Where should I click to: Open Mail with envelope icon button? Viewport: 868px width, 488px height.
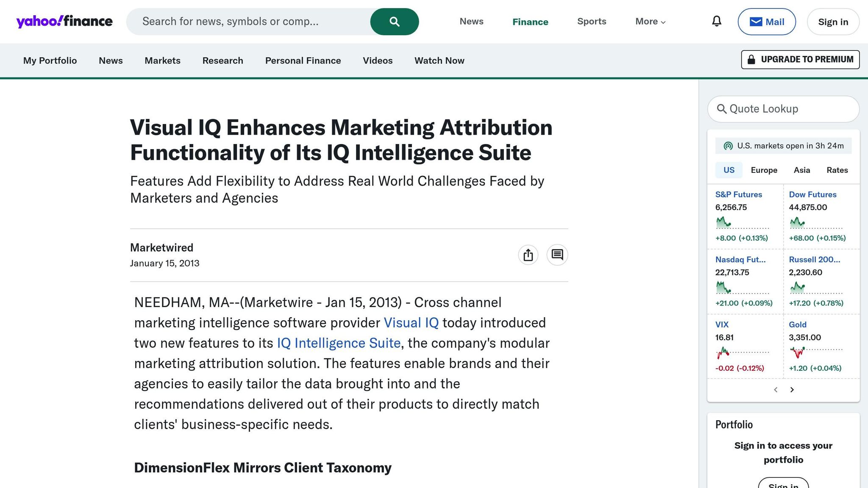pyautogui.click(x=767, y=22)
